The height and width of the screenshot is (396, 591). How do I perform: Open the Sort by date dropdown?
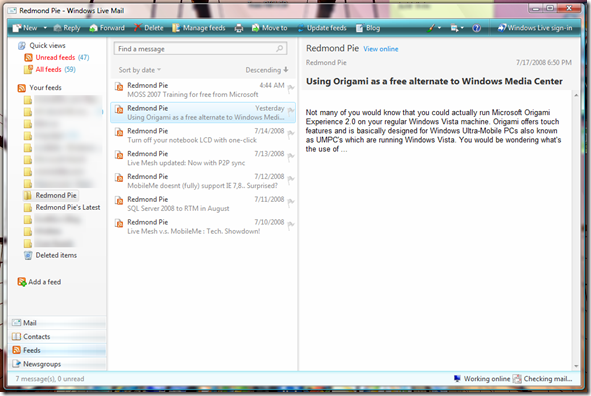point(139,70)
